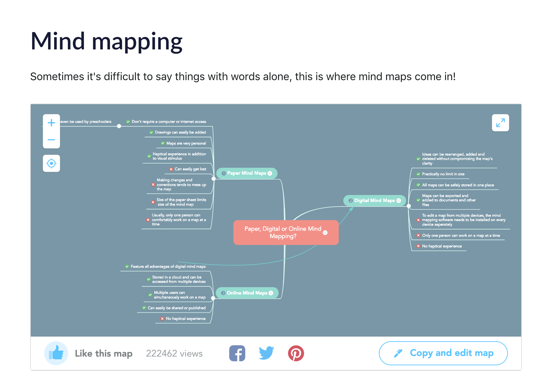Screen dimensions: 554x392
Task: Collapse the Digital Mind Maps branch
Action: pyautogui.click(x=409, y=206)
